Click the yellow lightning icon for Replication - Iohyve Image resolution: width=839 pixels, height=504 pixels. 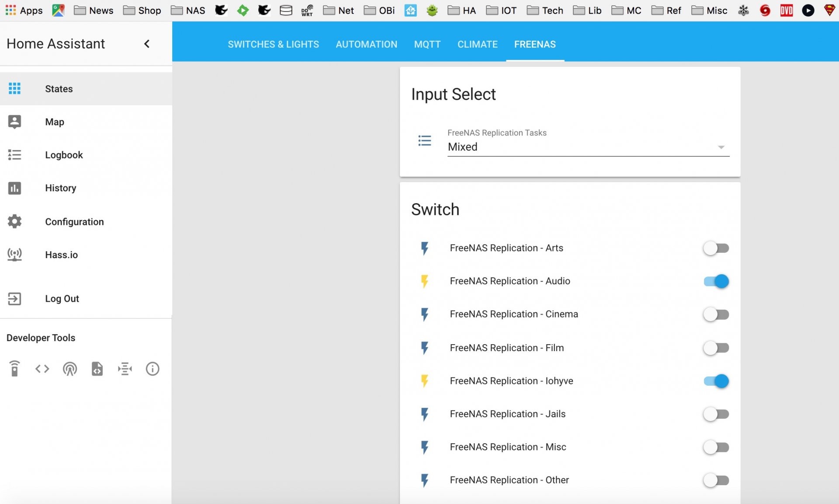pos(424,381)
